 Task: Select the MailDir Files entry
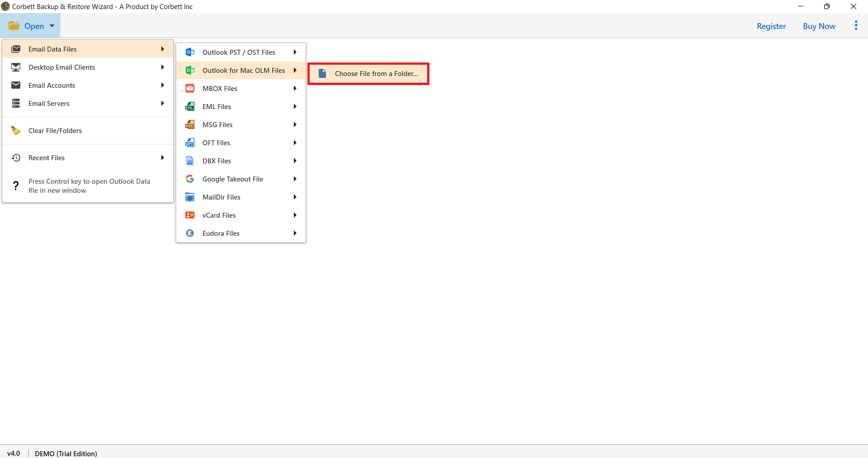tap(241, 197)
